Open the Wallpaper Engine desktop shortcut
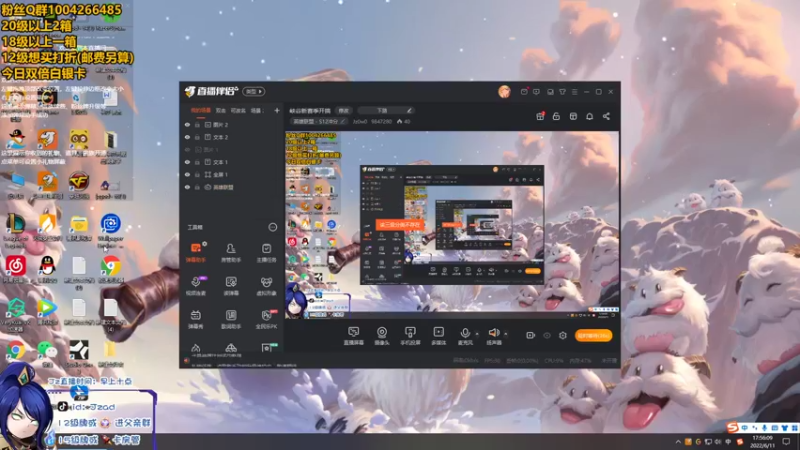Screen dimensions: 800x450 coord(110,230)
